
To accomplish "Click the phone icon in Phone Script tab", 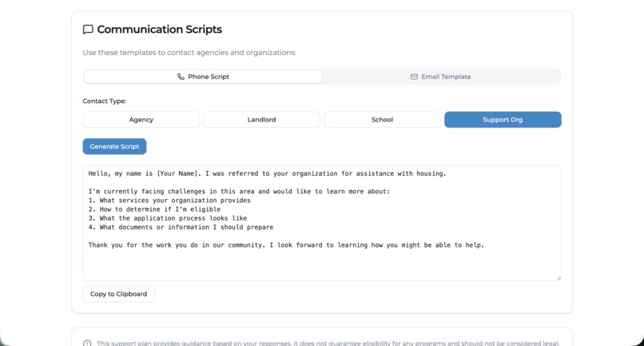I will click(181, 77).
